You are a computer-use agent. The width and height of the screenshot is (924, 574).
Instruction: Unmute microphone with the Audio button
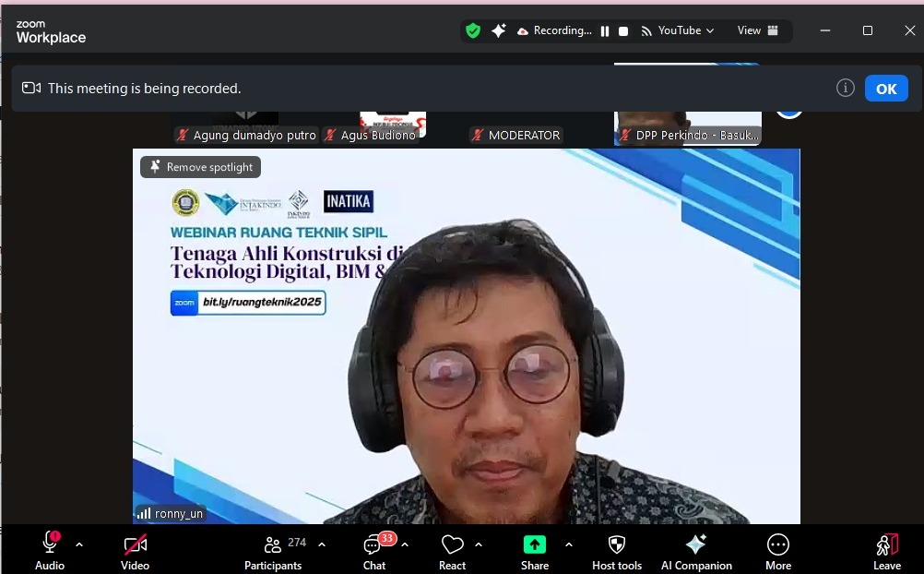pyautogui.click(x=50, y=549)
